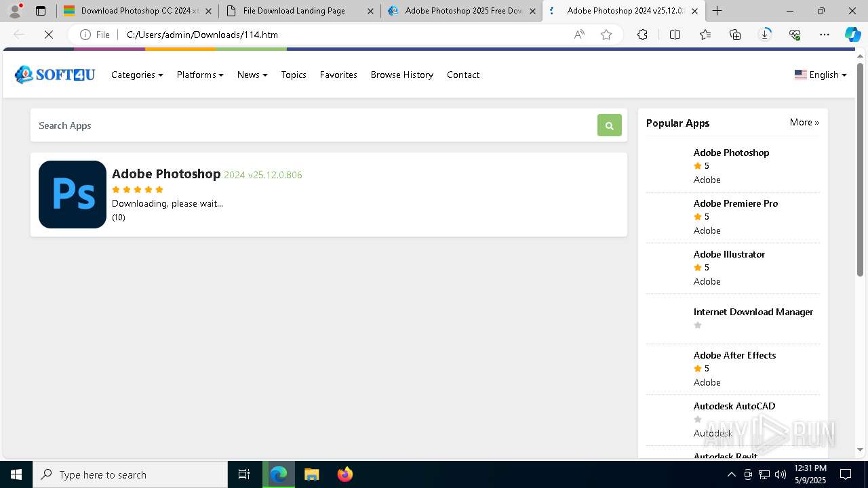Open the Extensions puzzle icon
868x488 pixels.
[x=642, y=35]
